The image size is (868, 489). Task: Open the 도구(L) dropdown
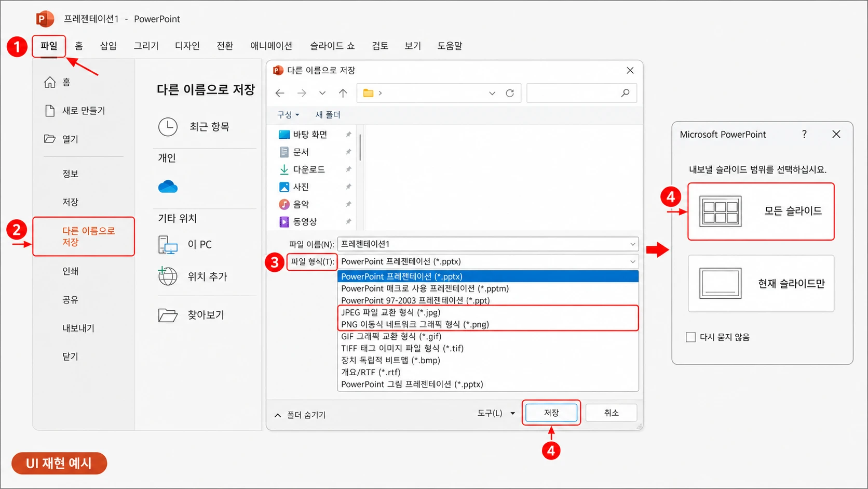click(x=496, y=413)
